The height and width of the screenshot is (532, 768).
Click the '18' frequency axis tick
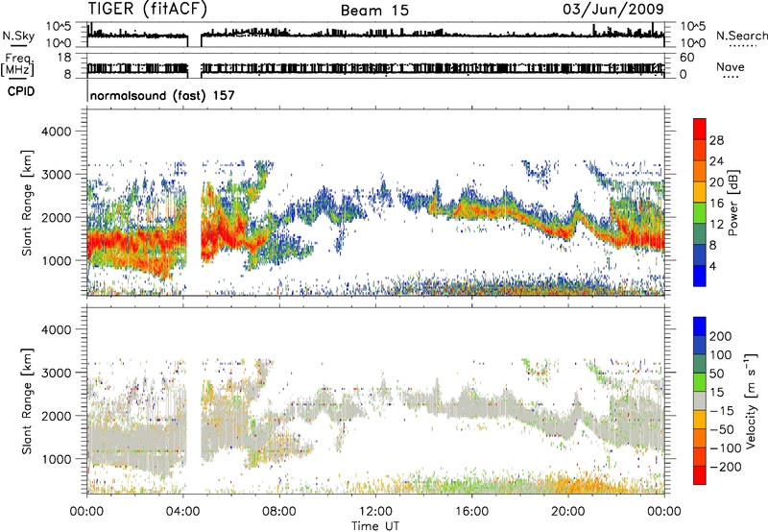[x=64, y=58]
